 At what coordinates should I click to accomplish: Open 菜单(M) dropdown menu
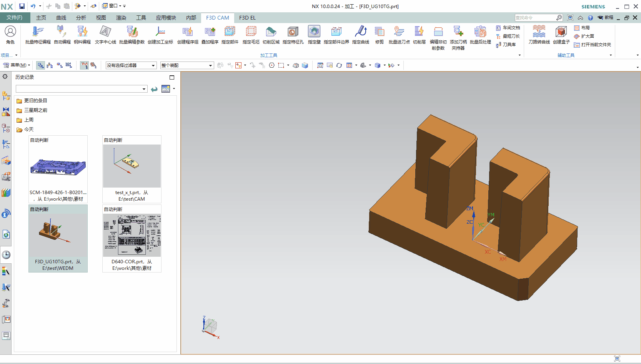[17, 65]
